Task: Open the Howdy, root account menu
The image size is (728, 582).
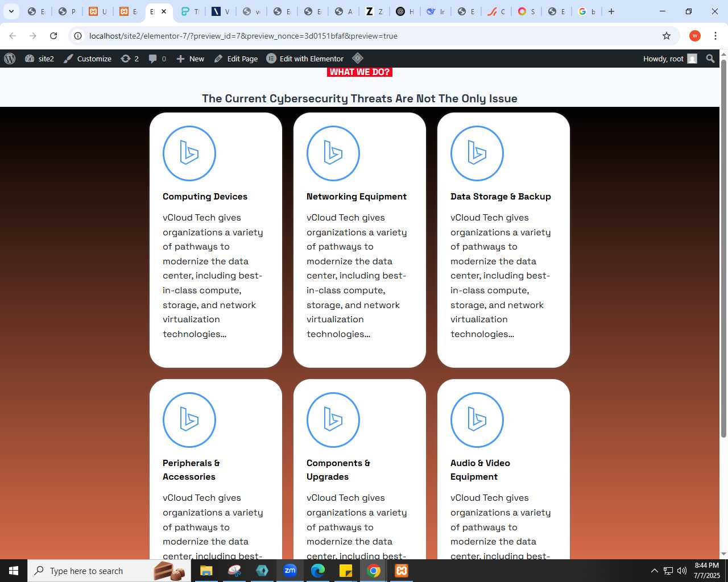Action: 670,59
